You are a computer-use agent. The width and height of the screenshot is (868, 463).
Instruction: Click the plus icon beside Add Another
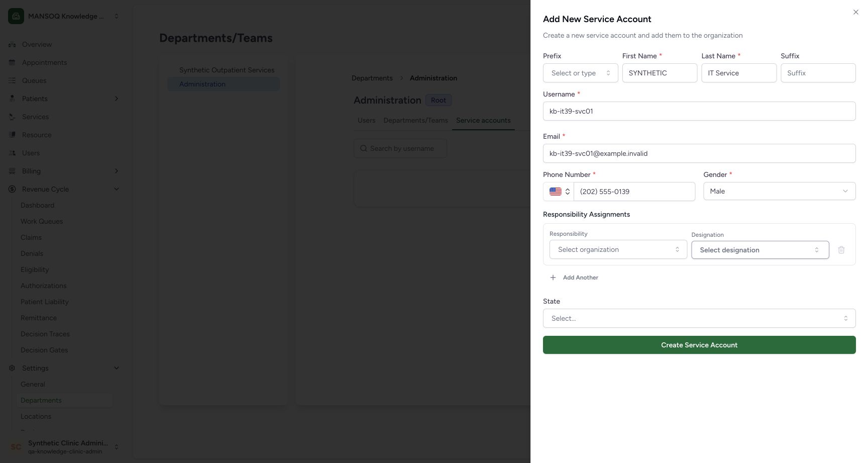553,277
